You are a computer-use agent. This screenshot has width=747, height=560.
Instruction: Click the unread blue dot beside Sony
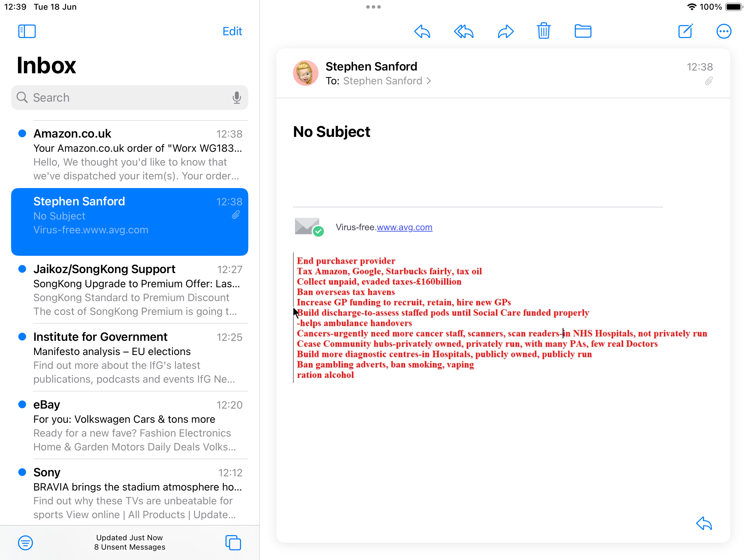click(22, 472)
